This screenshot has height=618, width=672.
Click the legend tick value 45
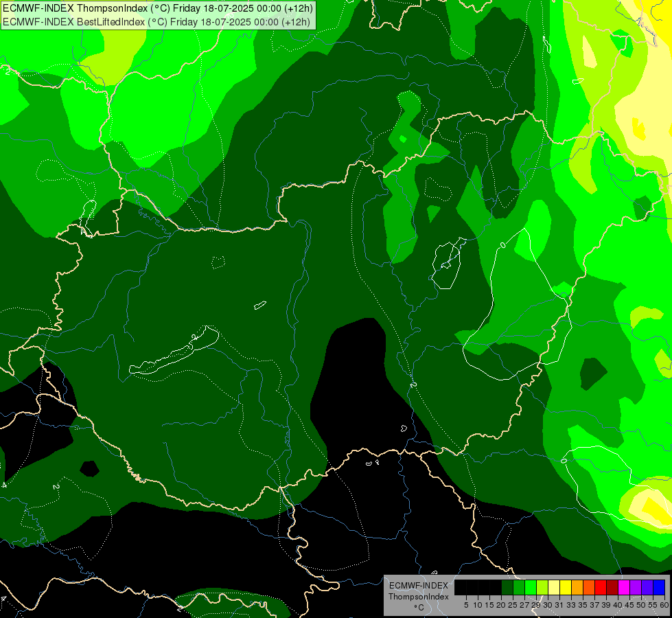(630, 605)
